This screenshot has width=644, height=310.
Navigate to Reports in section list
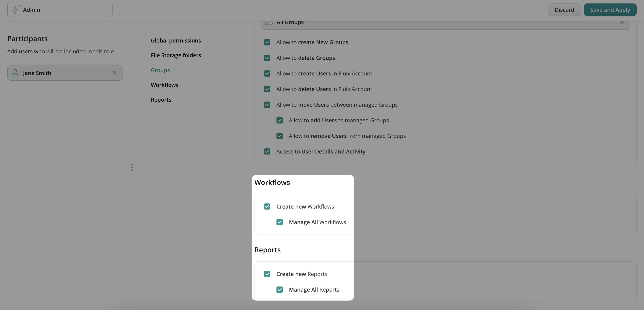[161, 100]
